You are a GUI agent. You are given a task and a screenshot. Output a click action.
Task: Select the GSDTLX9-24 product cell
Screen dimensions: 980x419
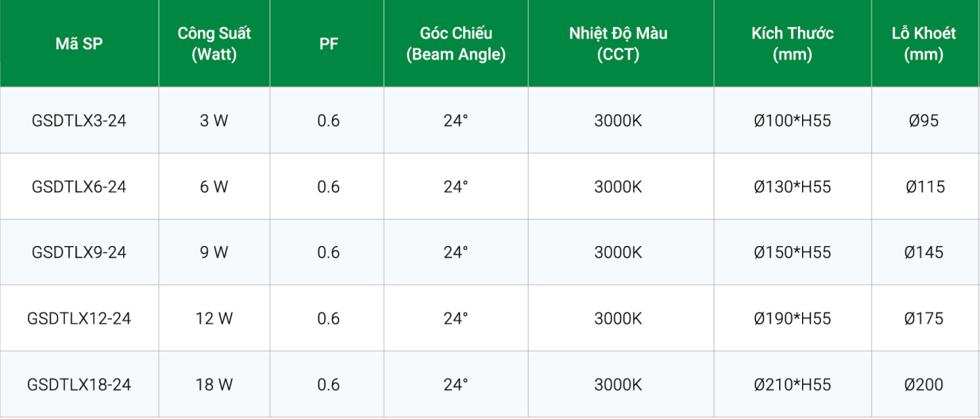tap(79, 252)
